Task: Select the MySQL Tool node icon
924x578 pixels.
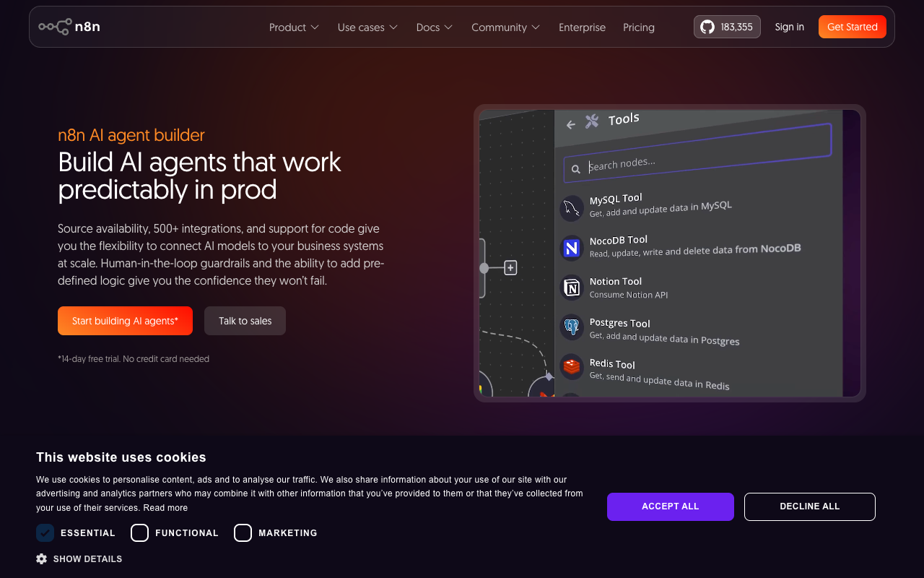Action: click(x=571, y=207)
